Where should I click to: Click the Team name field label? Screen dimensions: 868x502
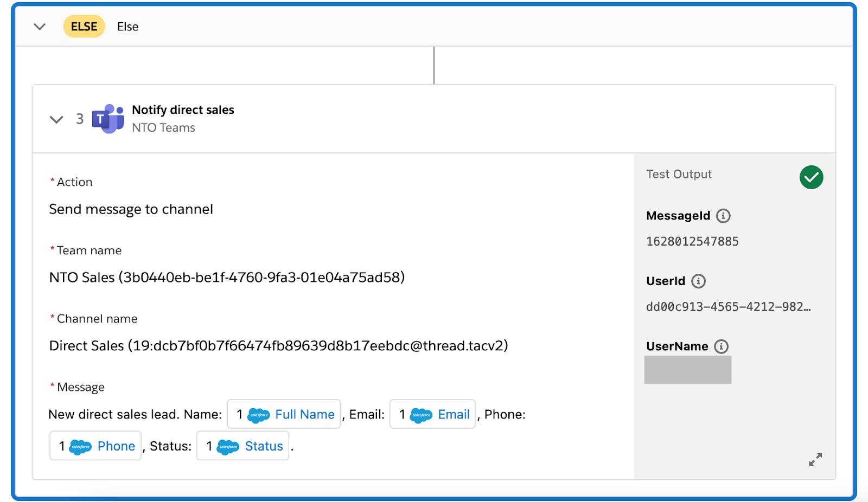[x=89, y=250]
